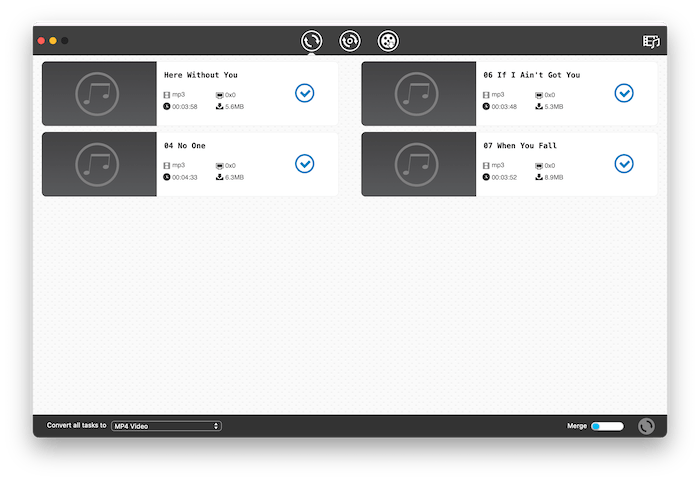
Task: Deselect the 04 No One checkmark
Action: (x=305, y=163)
